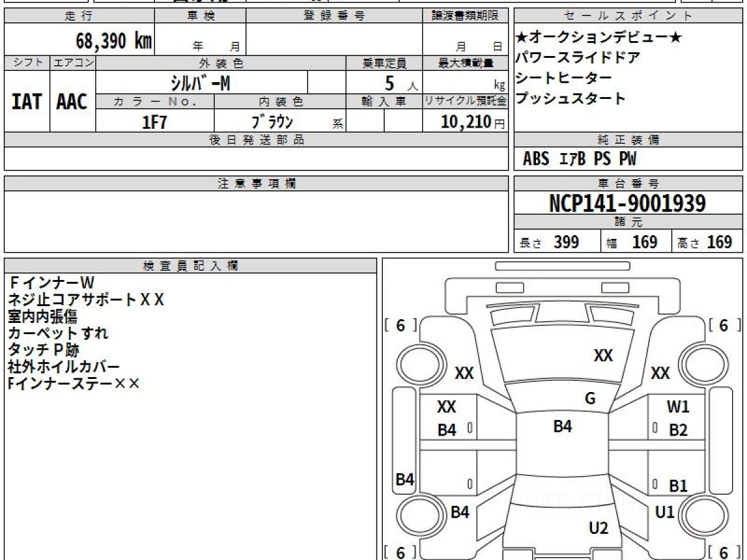Click the 輸入車 label

[384, 101]
